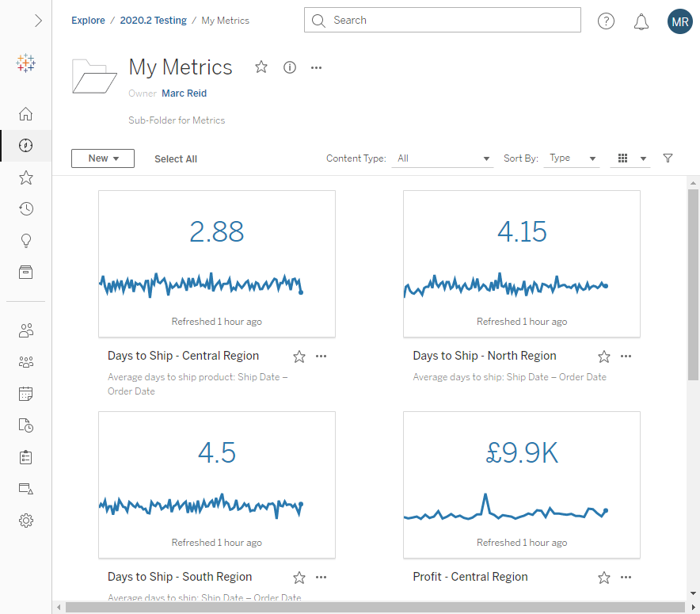Open the New dropdown button
This screenshot has width=700, height=614.
tap(103, 158)
